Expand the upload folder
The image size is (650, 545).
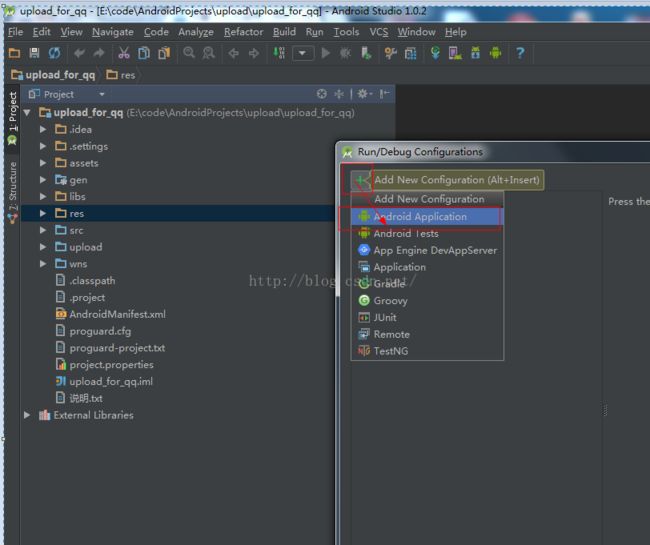click(43, 247)
